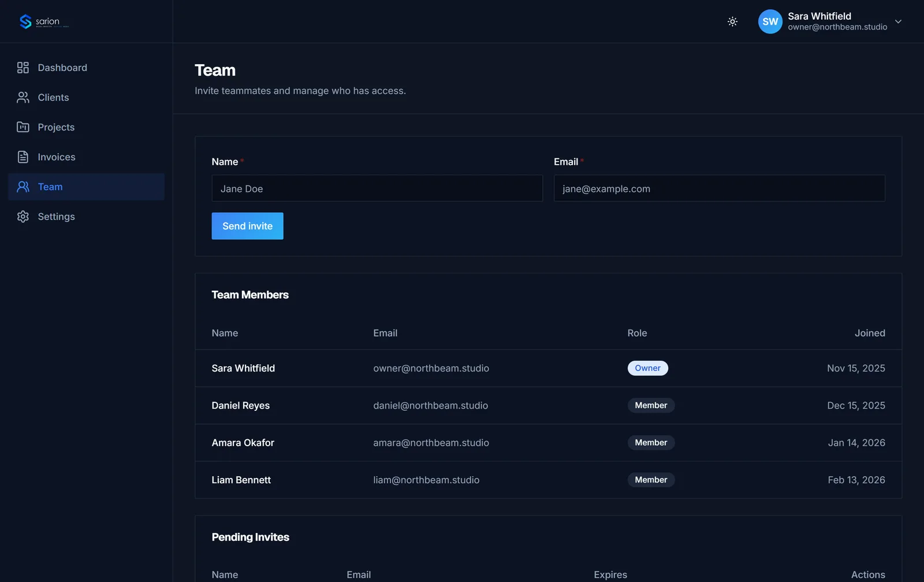Focus the Name input field

pos(377,188)
